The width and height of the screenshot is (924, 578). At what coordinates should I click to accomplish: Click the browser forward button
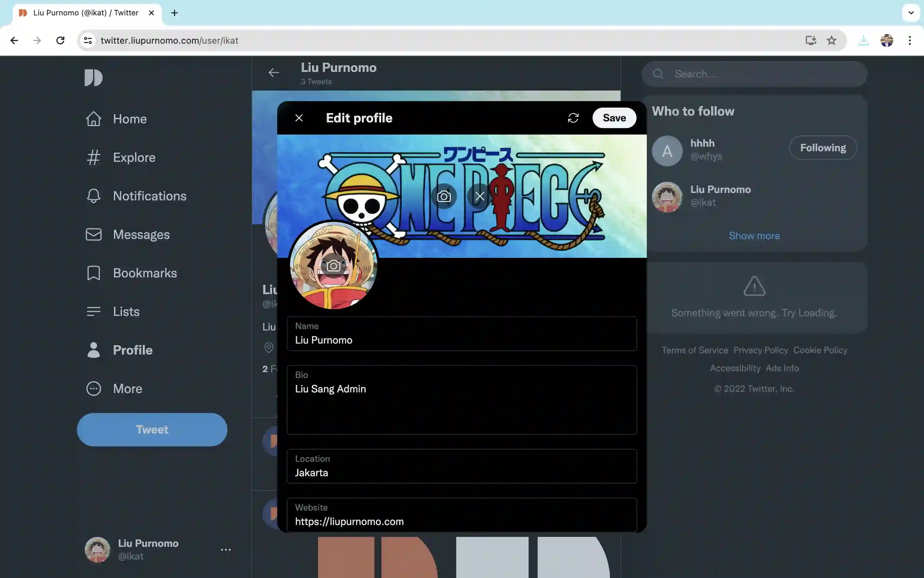tap(37, 40)
